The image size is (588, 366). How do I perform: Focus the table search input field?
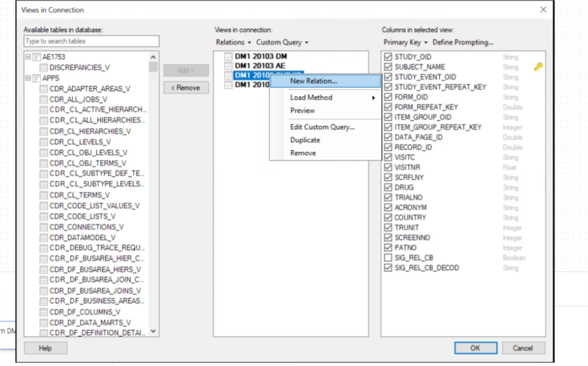[x=91, y=41]
